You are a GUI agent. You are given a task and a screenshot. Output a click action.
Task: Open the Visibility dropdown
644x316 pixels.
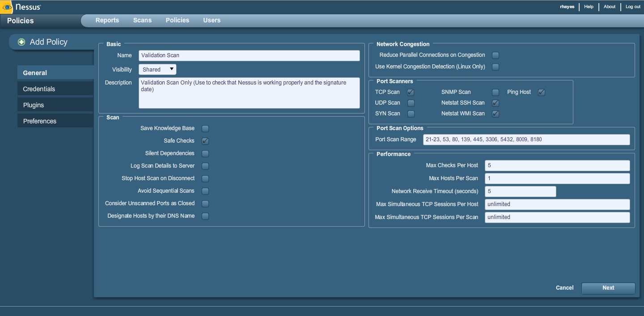(157, 69)
